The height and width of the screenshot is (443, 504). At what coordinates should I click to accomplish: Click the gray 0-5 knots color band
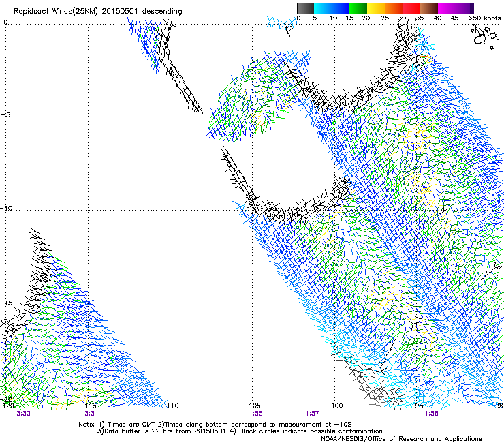click(x=305, y=8)
